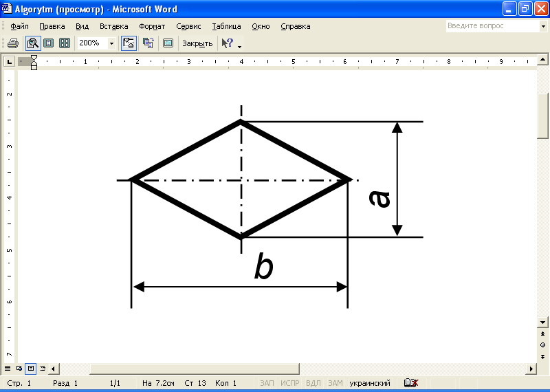This screenshot has height=392, width=550.
Task: Click the Print icon in the toolbar
Action: tap(13, 43)
